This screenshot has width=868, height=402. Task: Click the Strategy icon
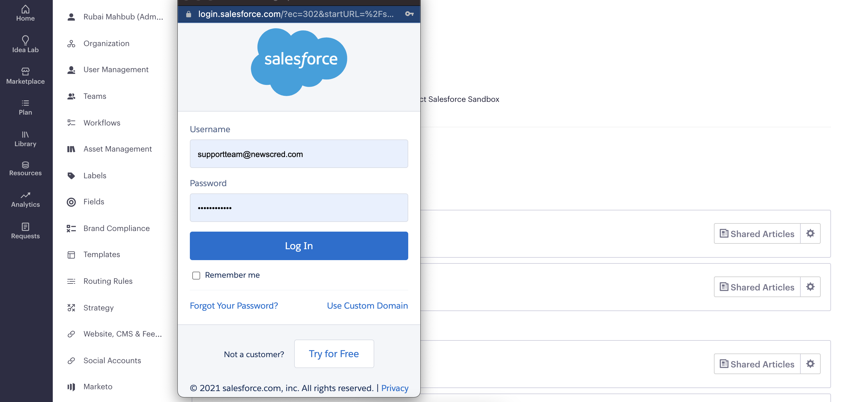(x=71, y=308)
